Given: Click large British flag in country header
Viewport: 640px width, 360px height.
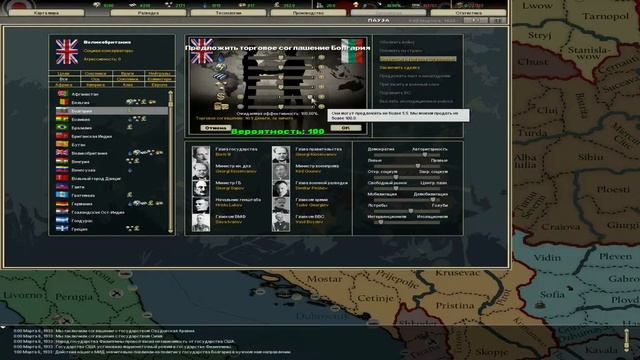Looking at the screenshot, I should tap(67, 52).
